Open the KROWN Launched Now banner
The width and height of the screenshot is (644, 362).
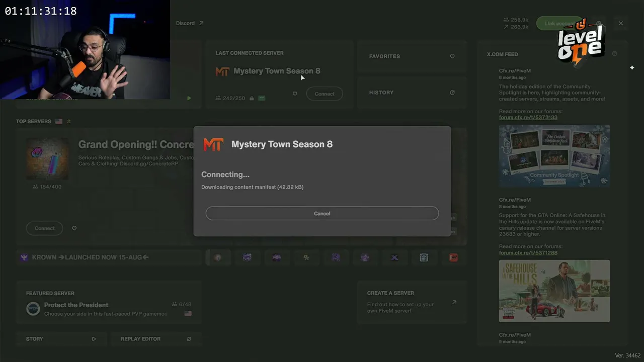point(109,257)
